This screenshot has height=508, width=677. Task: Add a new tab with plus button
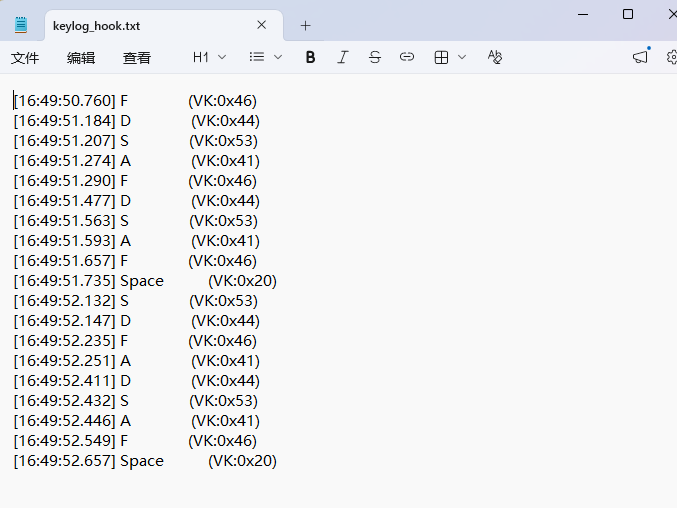305,25
